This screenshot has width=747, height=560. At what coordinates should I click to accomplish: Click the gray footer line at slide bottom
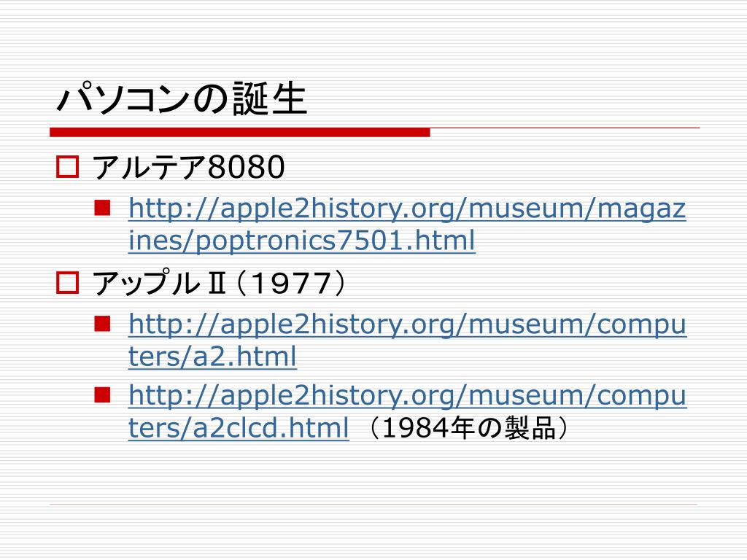click(373, 504)
